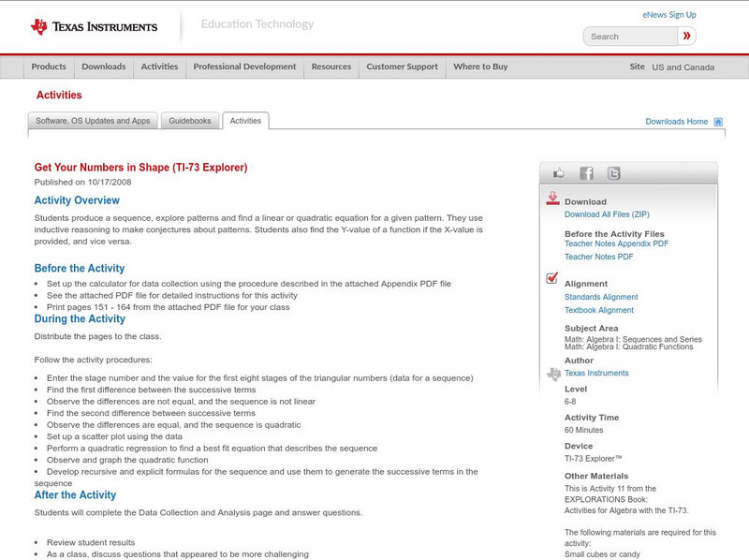Open the Resources menu
The image size is (749, 560).
(331, 66)
